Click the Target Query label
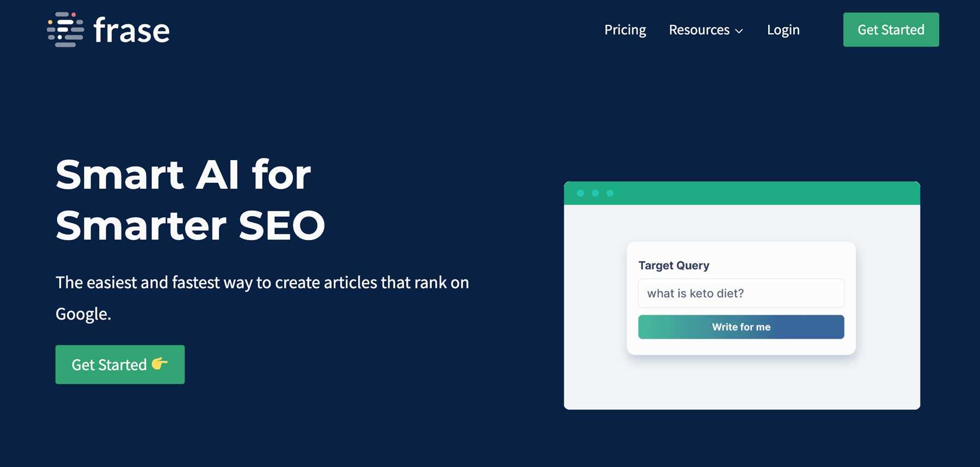Screen dimensions: 980x467 pyautogui.click(x=673, y=266)
